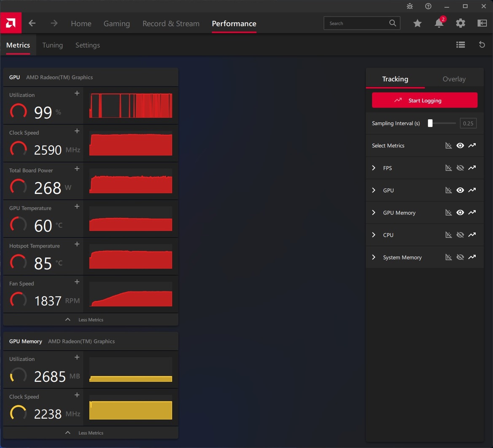493x448 pixels.
Task: Click the GPU Utilization history graph
Action: tap(130, 105)
